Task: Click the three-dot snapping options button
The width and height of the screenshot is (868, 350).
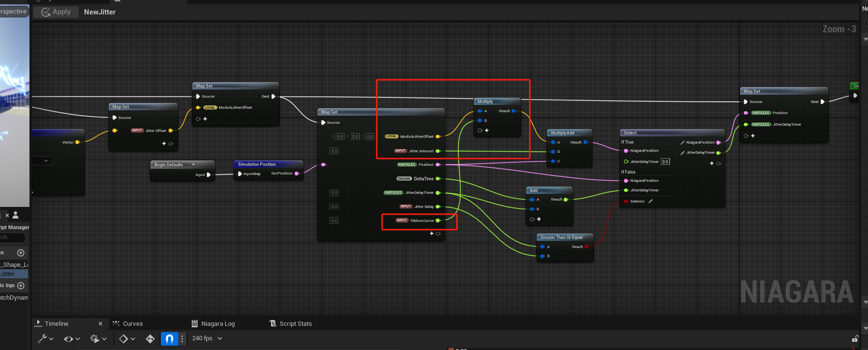Action: coord(182,339)
